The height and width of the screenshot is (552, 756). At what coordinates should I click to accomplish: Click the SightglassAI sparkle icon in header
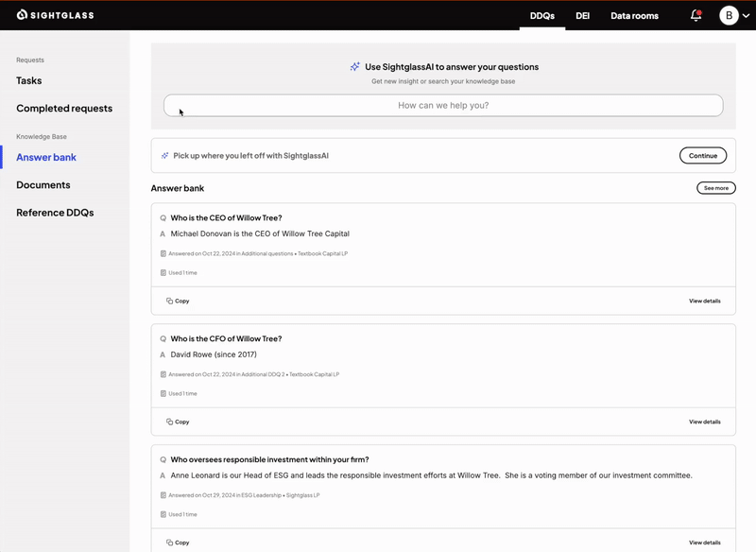(355, 66)
